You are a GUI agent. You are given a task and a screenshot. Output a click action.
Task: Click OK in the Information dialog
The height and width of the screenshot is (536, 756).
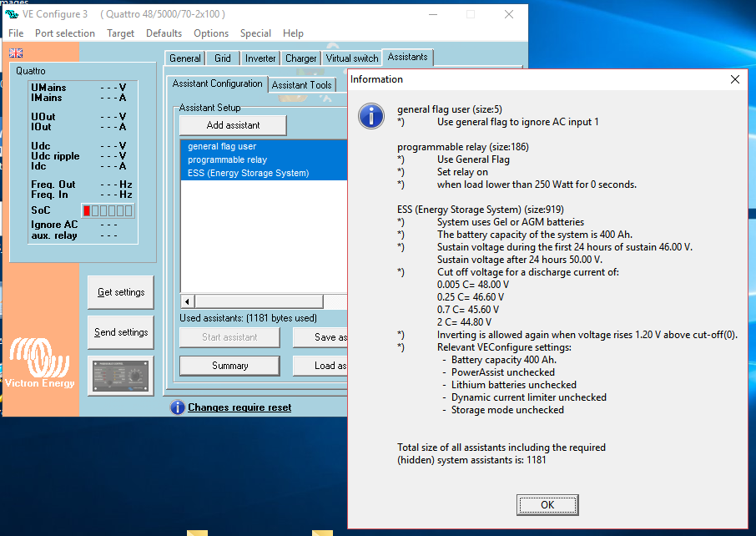[x=547, y=504]
